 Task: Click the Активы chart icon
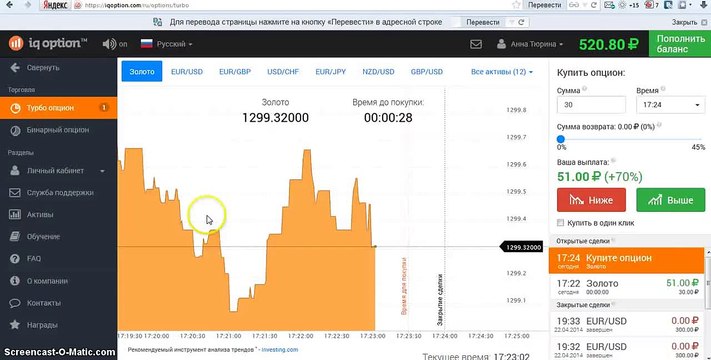[15, 214]
